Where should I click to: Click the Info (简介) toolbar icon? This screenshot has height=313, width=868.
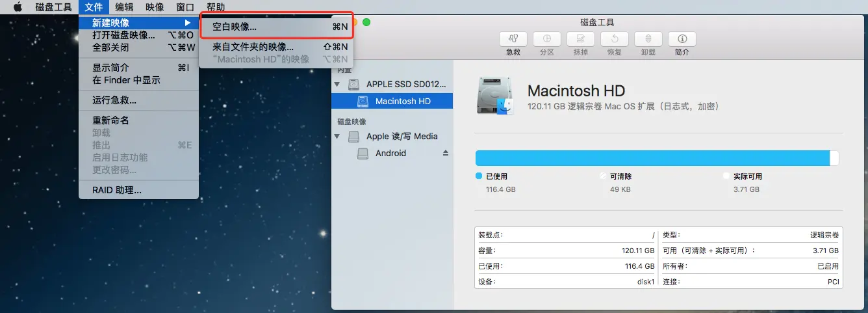682,38
